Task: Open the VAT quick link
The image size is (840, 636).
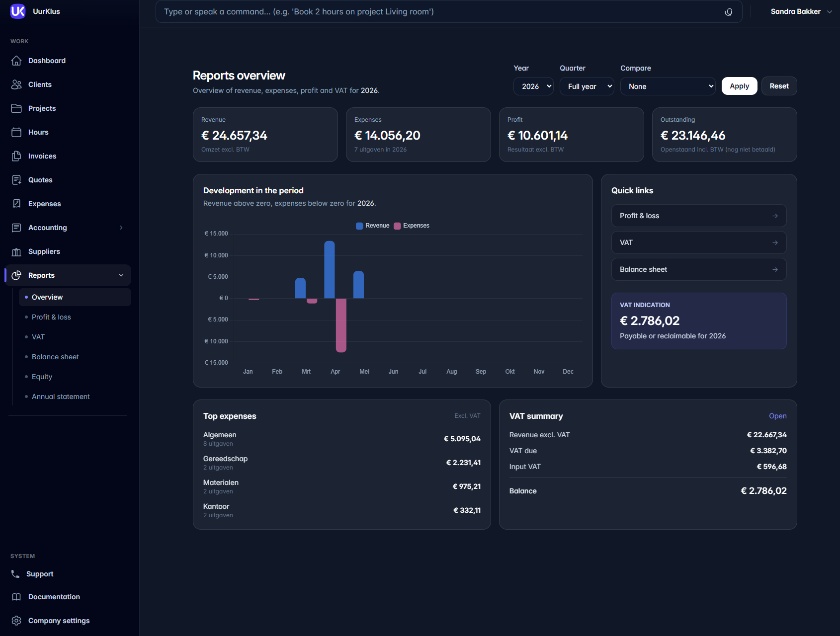Action: (699, 242)
